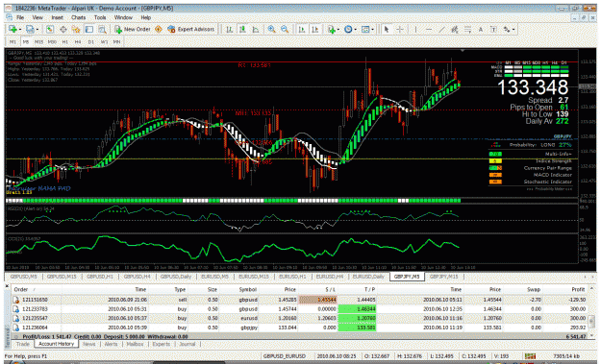The image size is (601, 364).
Task: Select the Fibonacci Retracement tool
Action: [467, 29]
